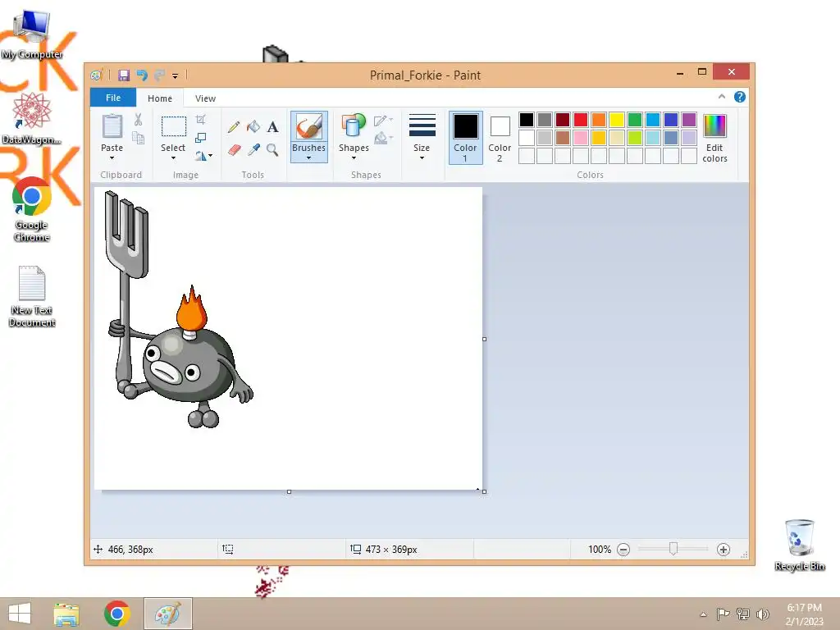Click the rectangular Select tool icon
The width and height of the screenshot is (840, 630).
174,126
